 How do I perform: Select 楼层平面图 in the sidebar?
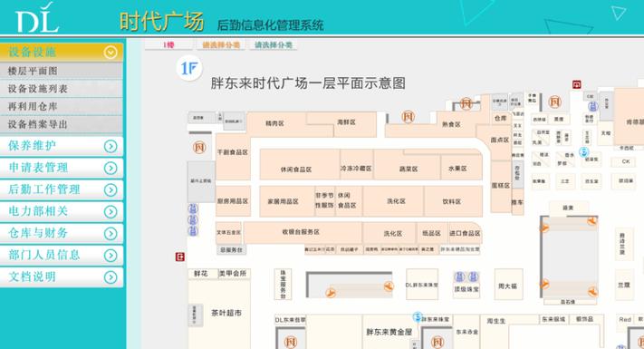click(62, 71)
